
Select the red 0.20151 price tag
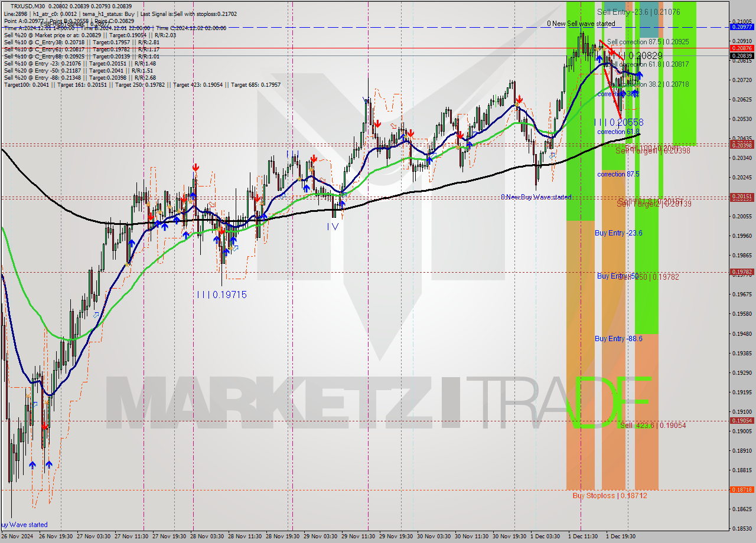(x=742, y=196)
